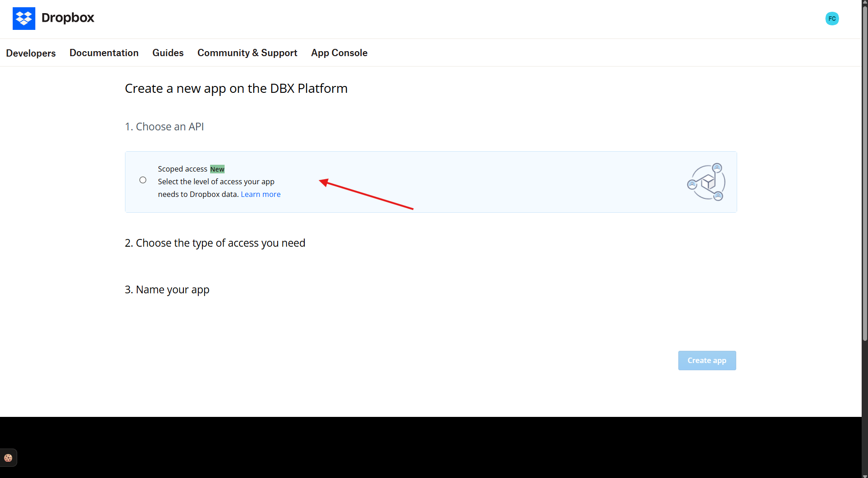Open the Developers nav item
The image size is (868, 478).
[31, 53]
